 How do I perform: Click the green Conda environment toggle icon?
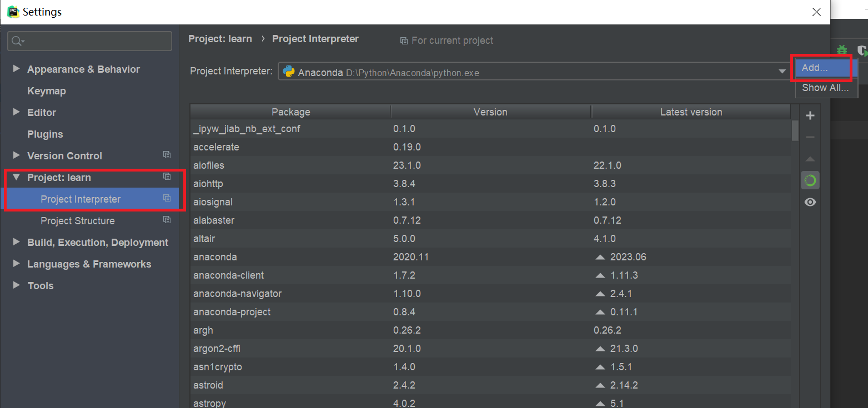coord(810,180)
